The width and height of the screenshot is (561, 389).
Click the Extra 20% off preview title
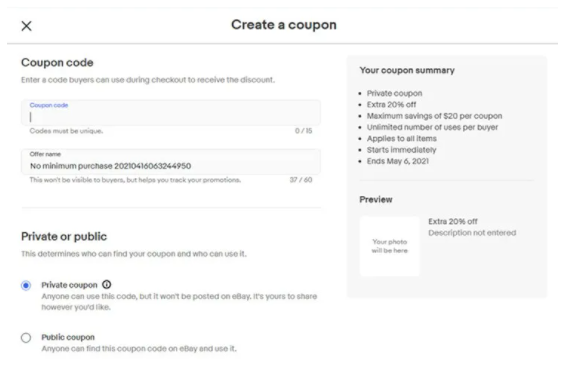click(x=453, y=222)
